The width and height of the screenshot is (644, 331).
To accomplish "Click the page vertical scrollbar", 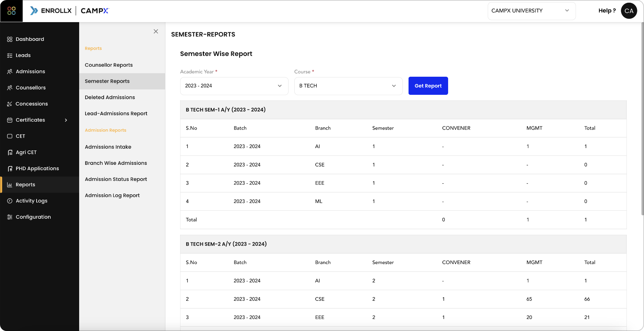I will pos(642,119).
